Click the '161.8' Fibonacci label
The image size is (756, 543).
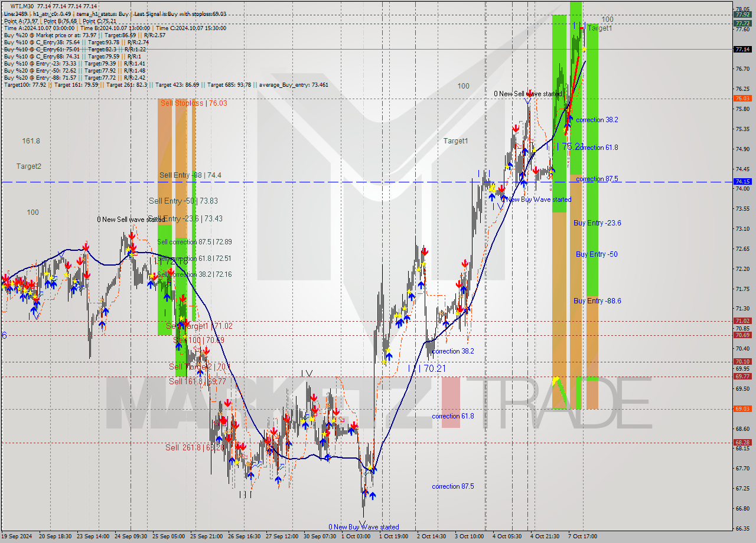pos(31,141)
